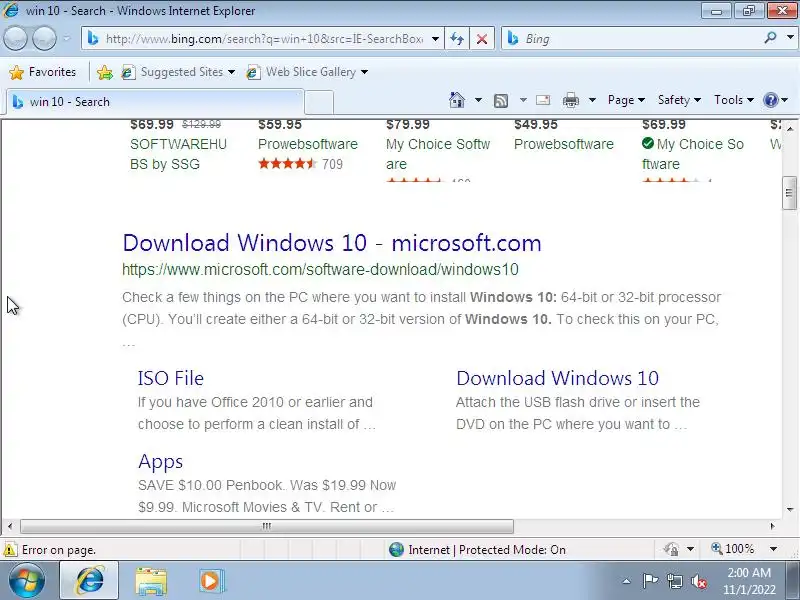This screenshot has width=800, height=600.
Task: Click the vertical scrollbar down arrow
Action: [x=790, y=509]
